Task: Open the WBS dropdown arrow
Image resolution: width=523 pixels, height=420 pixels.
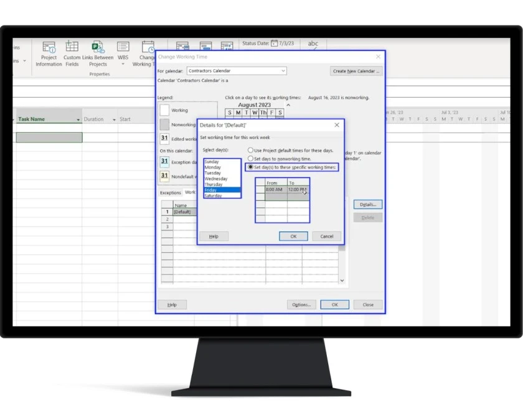Action: click(x=123, y=63)
